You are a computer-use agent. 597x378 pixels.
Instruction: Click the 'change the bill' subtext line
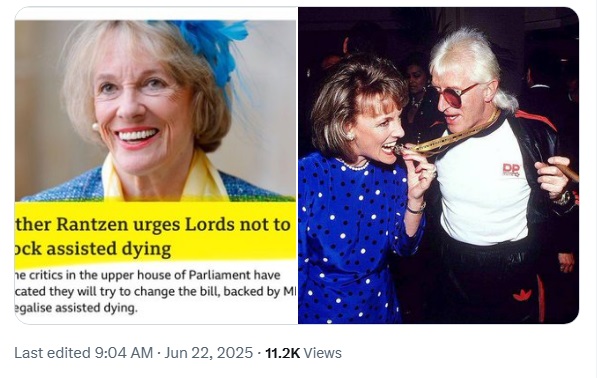pos(156,291)
